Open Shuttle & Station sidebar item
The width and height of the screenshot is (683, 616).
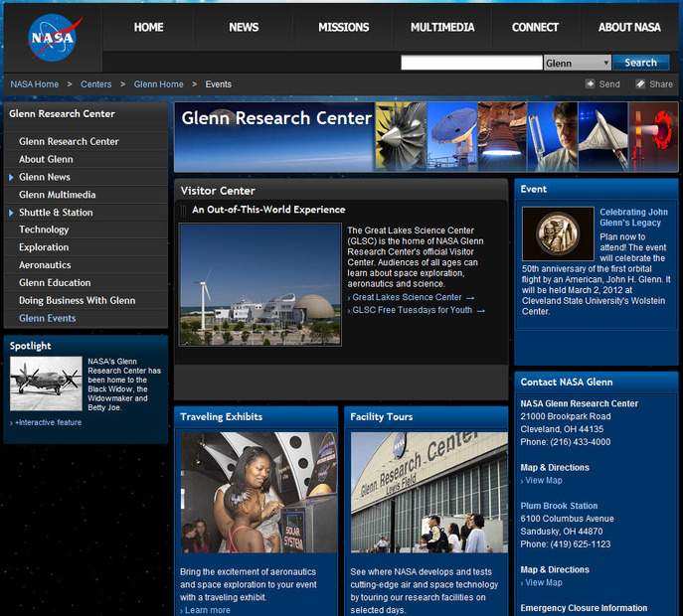coord(56,213)
